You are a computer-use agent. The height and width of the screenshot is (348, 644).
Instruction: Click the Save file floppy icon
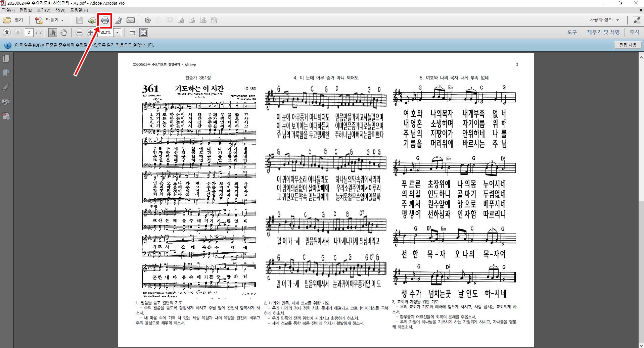79,20
